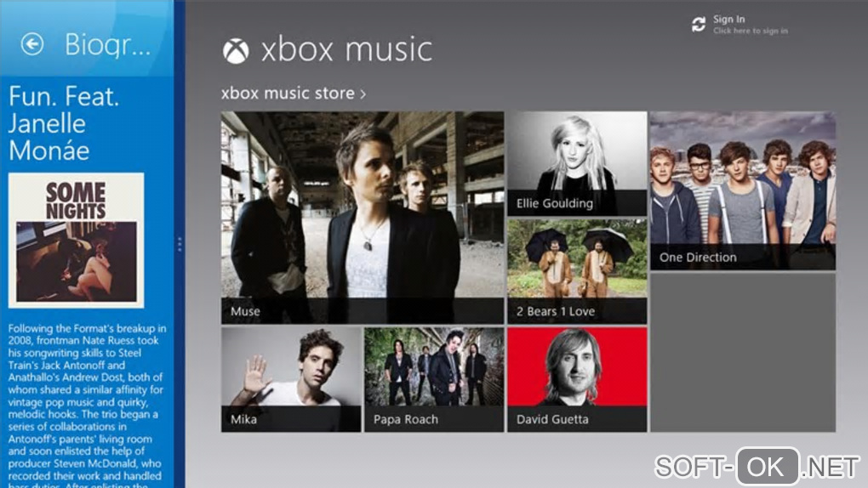Click the Some Nights album cover
This screenshot has height=488, width=868.
click(77, 240)
